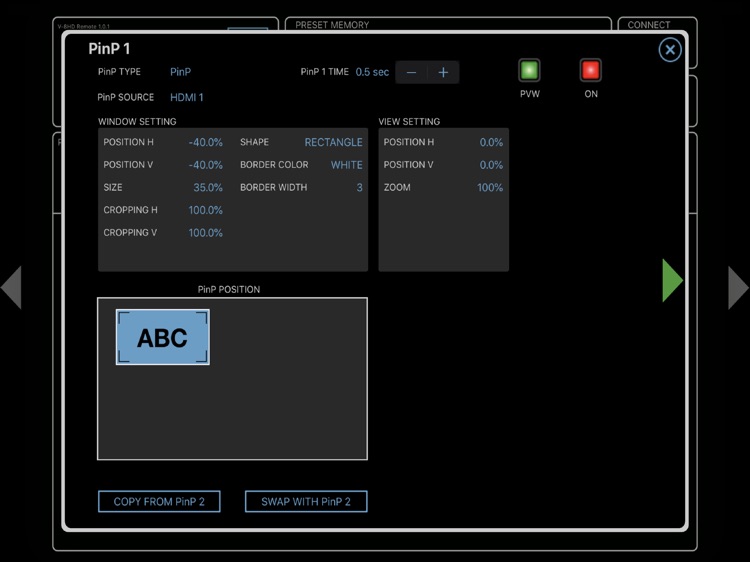
Task: Increase PinP 1 time with plus button
Action: pos(443,72)
